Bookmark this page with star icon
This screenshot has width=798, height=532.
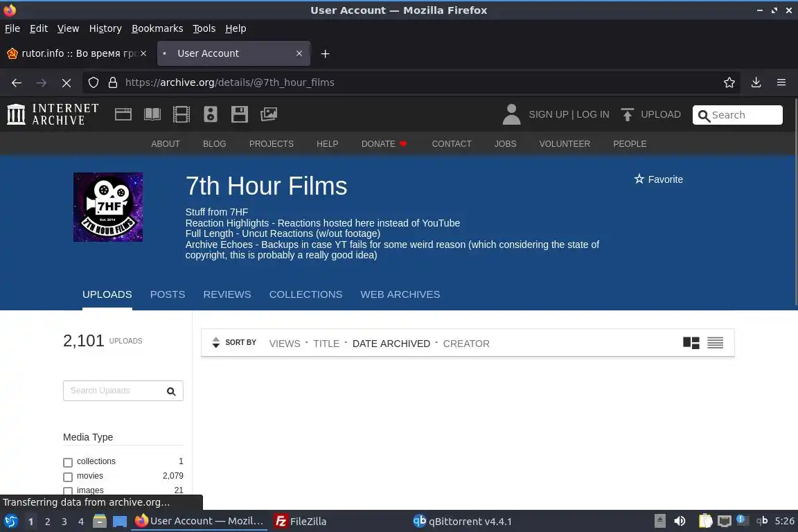729,82
